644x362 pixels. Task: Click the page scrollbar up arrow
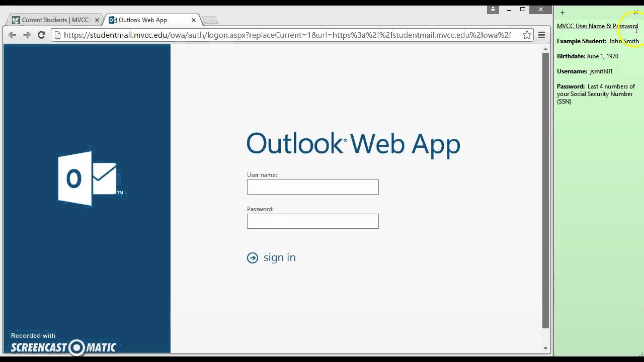545,49
